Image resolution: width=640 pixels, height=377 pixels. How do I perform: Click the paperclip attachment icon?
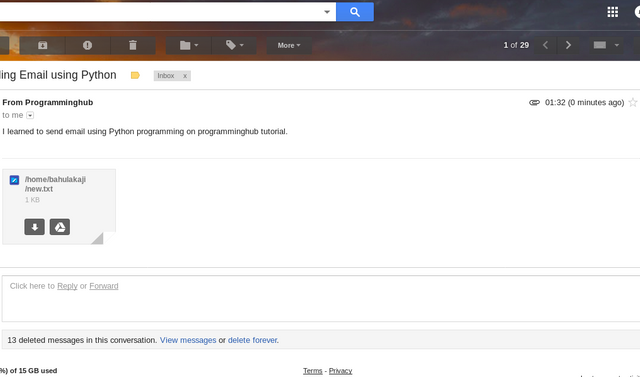(x=534, y=102)
